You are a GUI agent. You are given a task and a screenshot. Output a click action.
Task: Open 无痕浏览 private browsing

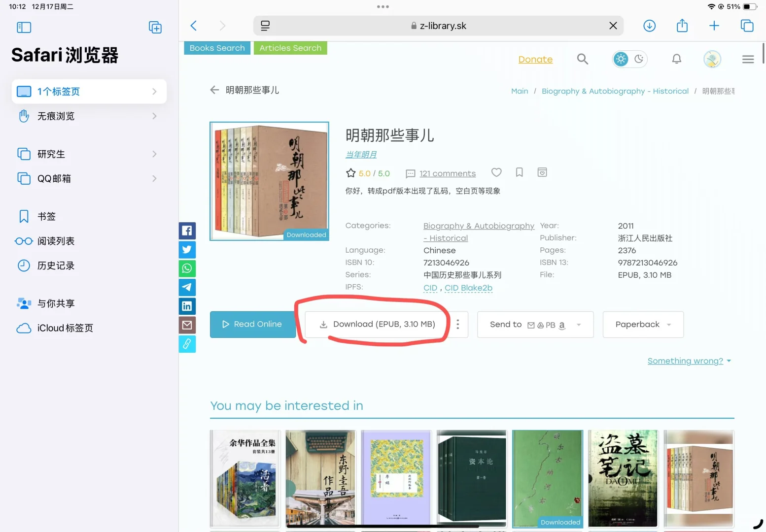[x=89, y=116]
